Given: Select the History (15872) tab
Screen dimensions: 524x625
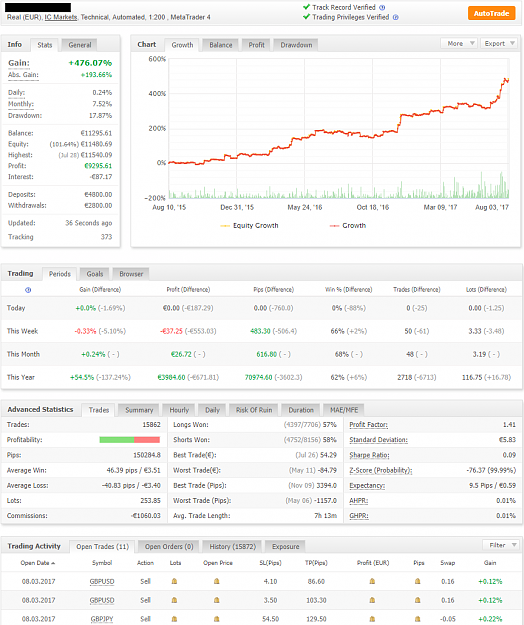Looking at the screenshot, I should pos(232,546).
